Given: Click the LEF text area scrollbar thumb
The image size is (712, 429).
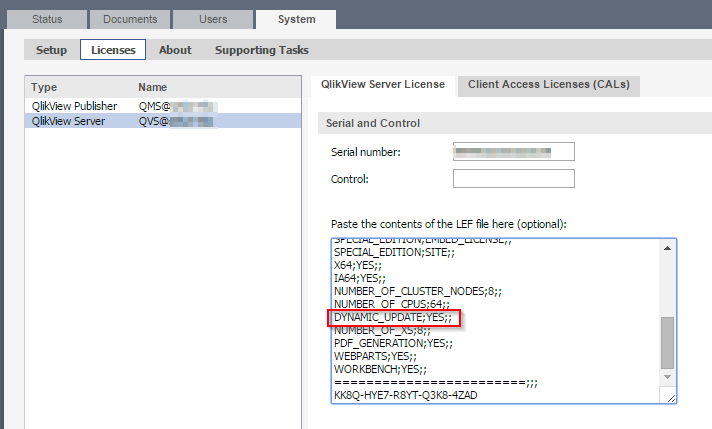Looking at the screenshot, I should click(x=667, y=343).
